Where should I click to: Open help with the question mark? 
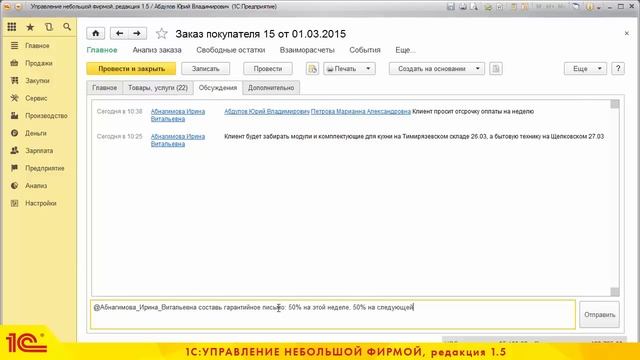(618, 69)
